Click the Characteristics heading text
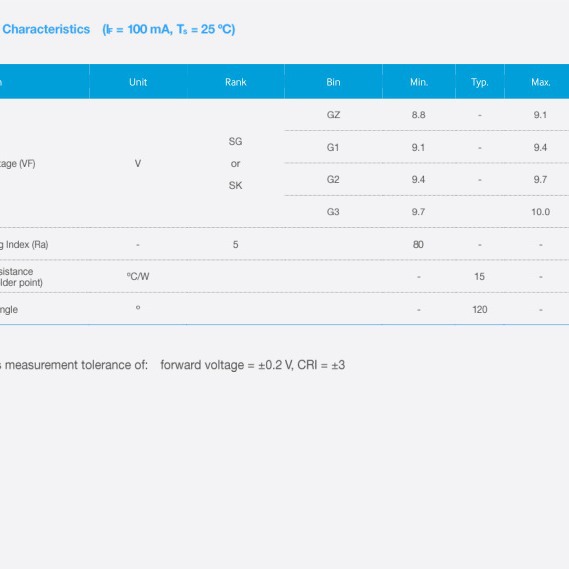Image resolution: width=569 pixels, height=569 pixels. pyautogui.click(x=46, y=29)
